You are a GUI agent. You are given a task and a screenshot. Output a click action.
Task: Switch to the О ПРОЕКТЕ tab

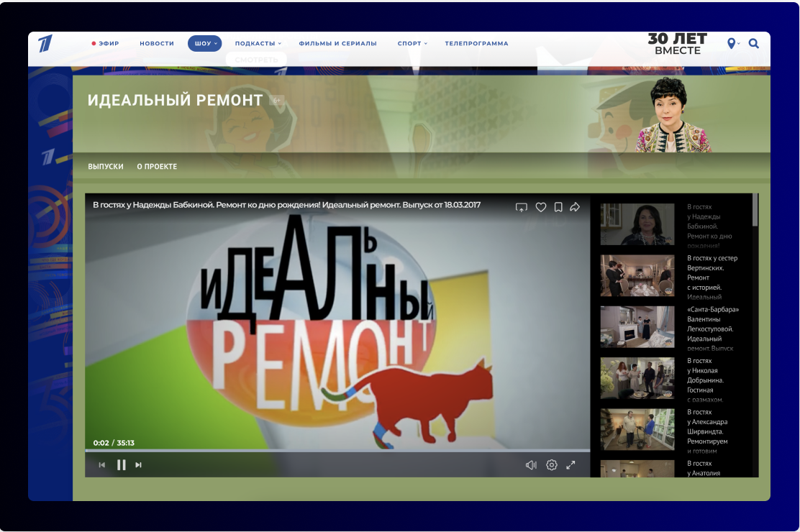[157, 166]
